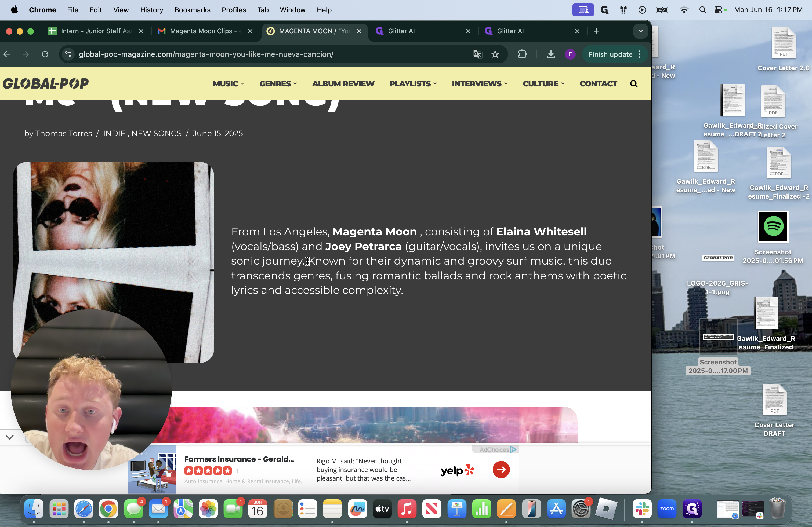Open Messages in the dock
The height and width of the screenshot is (527, 812).
click(x=133, y=509)
